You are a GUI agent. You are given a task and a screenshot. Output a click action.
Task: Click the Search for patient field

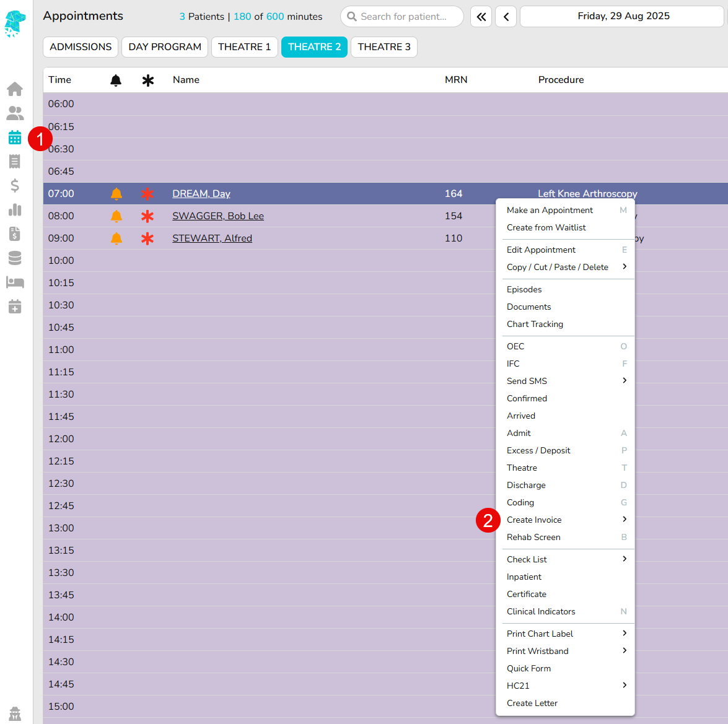403,17
